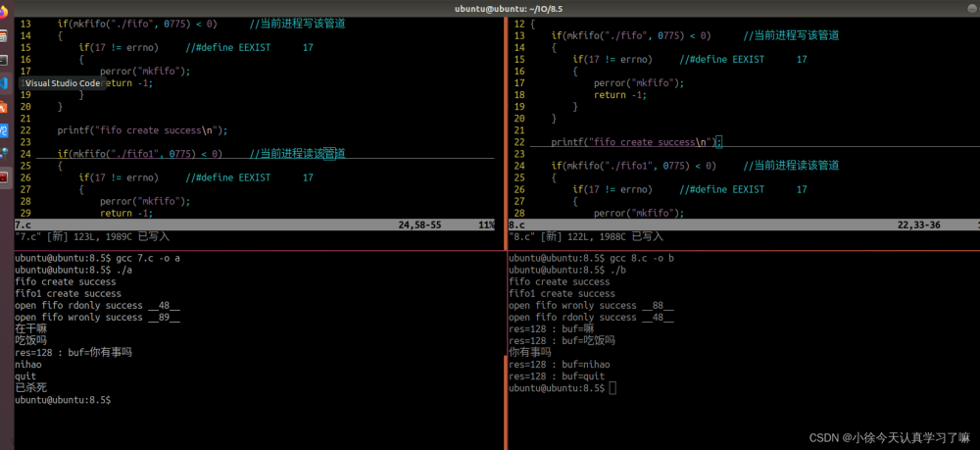This screenshot has height=450, width=980.
Task: Click 'fifo1 create success' in left terminal
Action: point(69,294)
